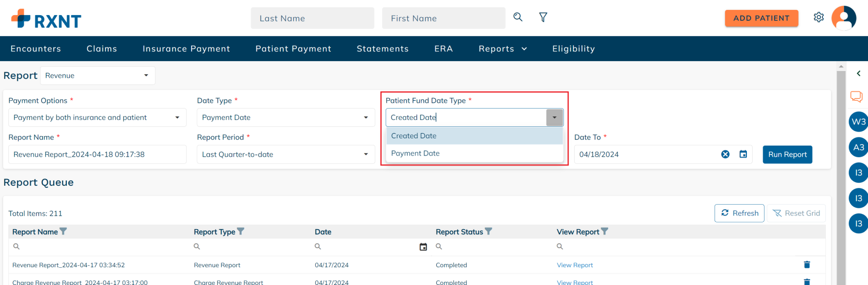This screenshot has height=285, width=868.
Task: Filter the Report Name column
Action: click(63, 231)
